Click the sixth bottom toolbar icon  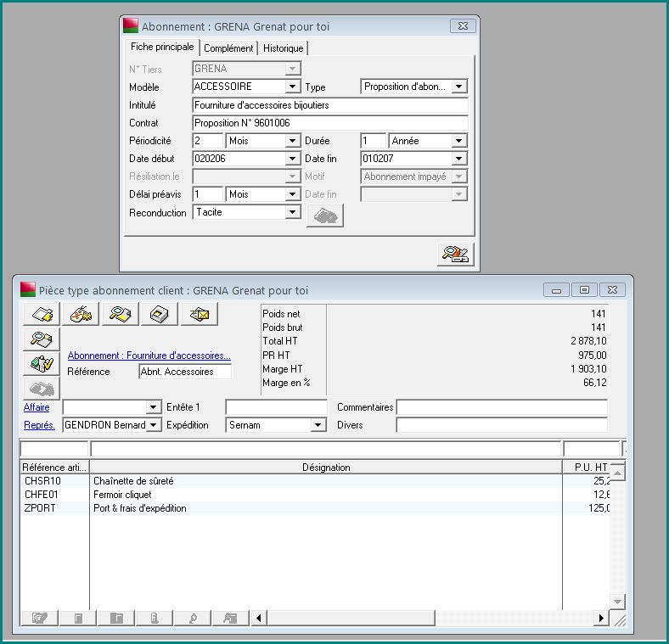point(230,618)
